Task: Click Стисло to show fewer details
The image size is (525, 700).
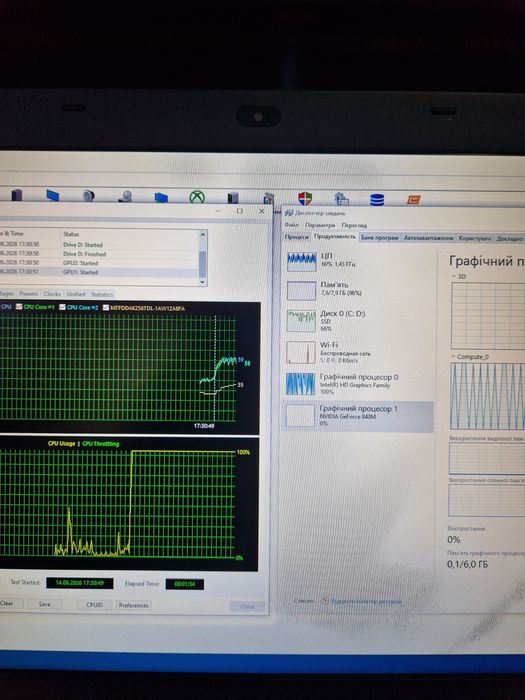Action: click(303, 600)
